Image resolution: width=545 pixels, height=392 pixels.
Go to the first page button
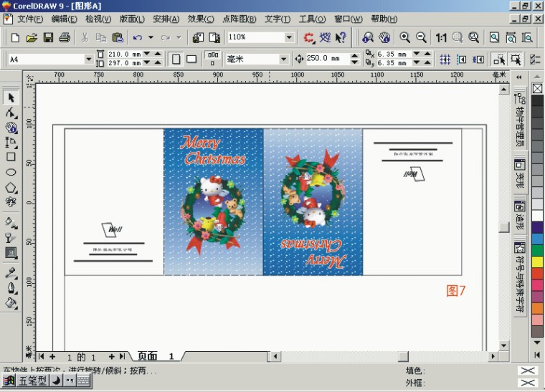point(41,357)
